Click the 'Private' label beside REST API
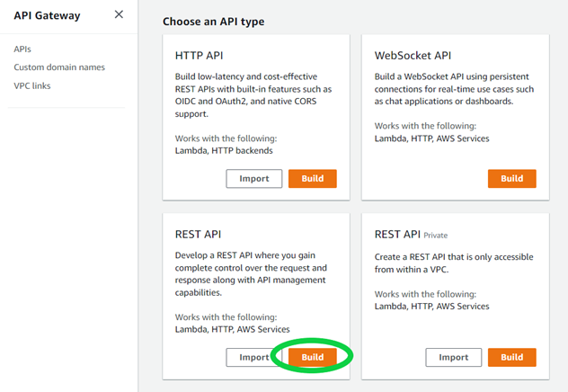 tap(436, 236)
